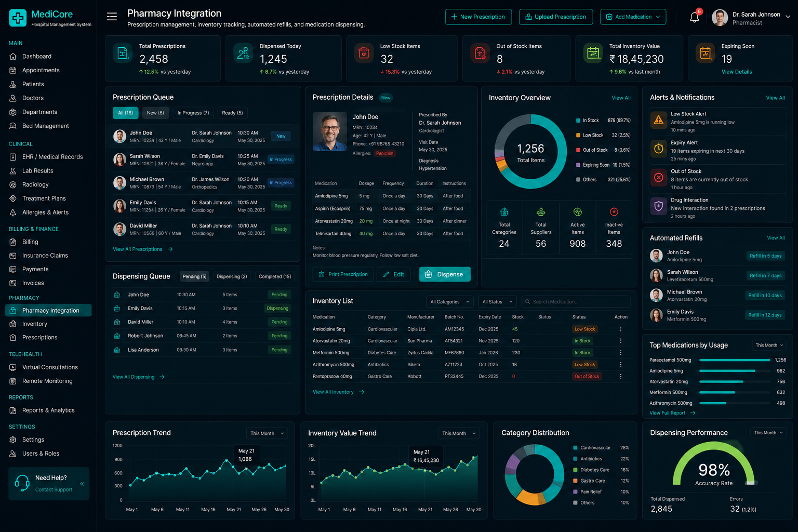Image resolution: width=798 pixels, height=532 pixels.
Task: Open actions menu for Azithromycin 500mg inventory row
Action: pos(620,365)
